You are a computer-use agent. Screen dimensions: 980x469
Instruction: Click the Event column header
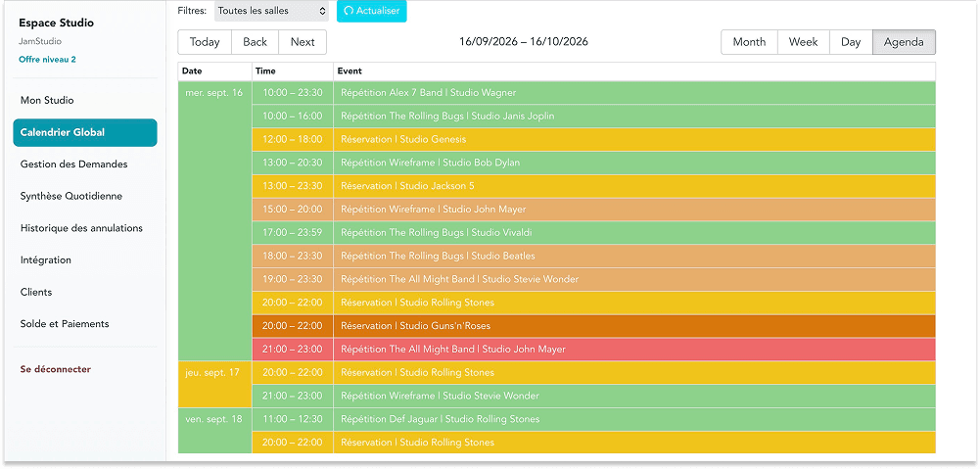634,71
